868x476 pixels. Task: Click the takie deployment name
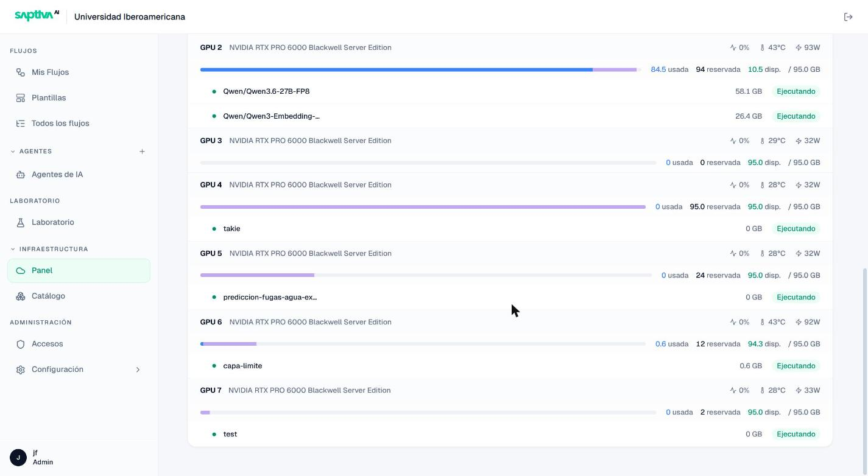click(x=231, y=229)
